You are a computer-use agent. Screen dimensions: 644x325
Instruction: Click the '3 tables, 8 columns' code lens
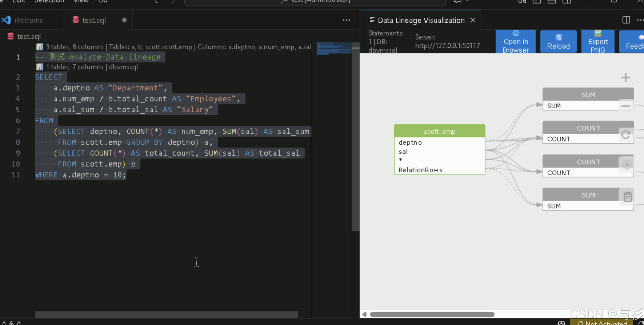(x=74, y=47)
